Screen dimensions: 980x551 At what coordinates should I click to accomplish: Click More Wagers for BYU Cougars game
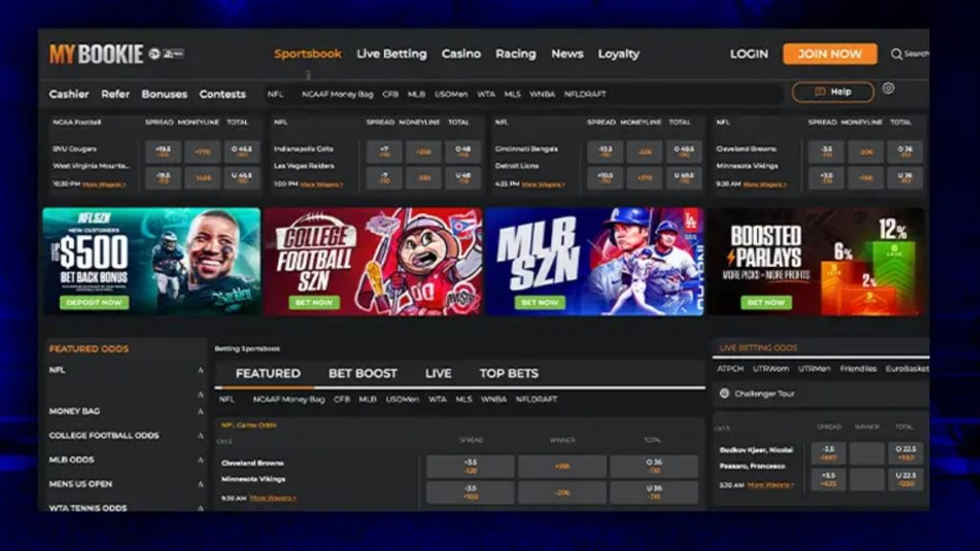point(103,185)
